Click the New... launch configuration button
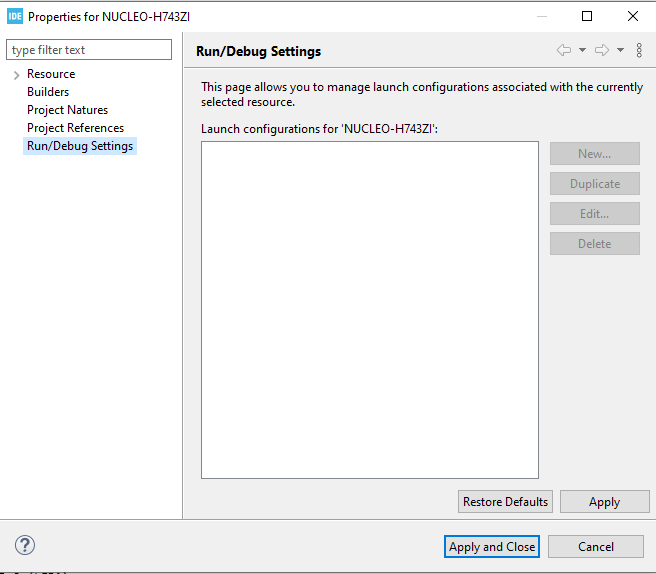This screenshot has width=656, height=574. [x=594, y=154]
